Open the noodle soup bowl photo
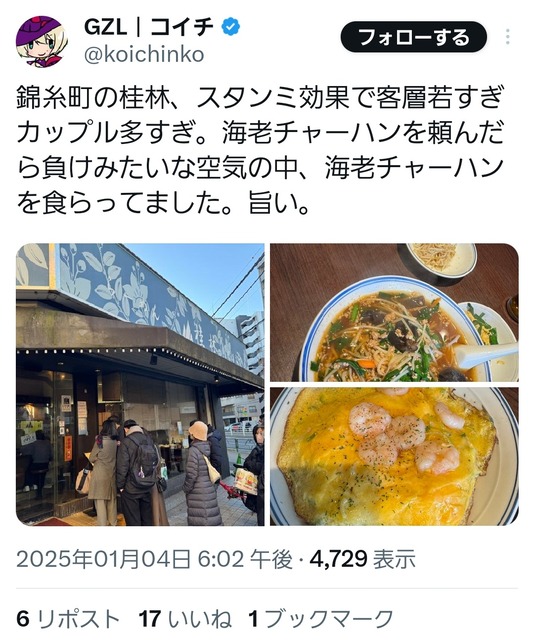Screen dimensions: 534x640 (394, 312)
